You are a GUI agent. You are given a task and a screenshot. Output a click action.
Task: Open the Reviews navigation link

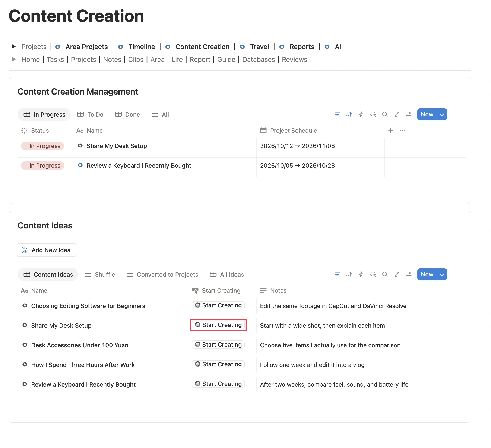[x=294, y=59]
